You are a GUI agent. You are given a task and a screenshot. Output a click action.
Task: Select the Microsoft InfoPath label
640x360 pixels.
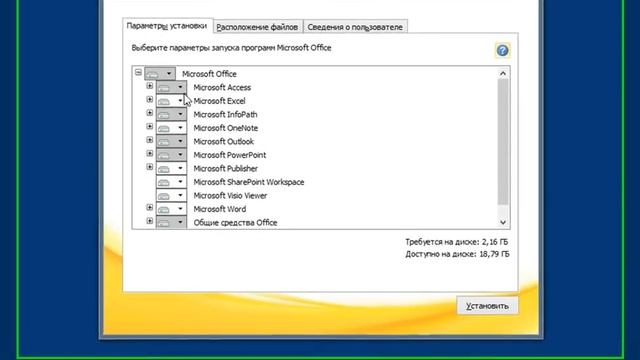tap(225, 114)
